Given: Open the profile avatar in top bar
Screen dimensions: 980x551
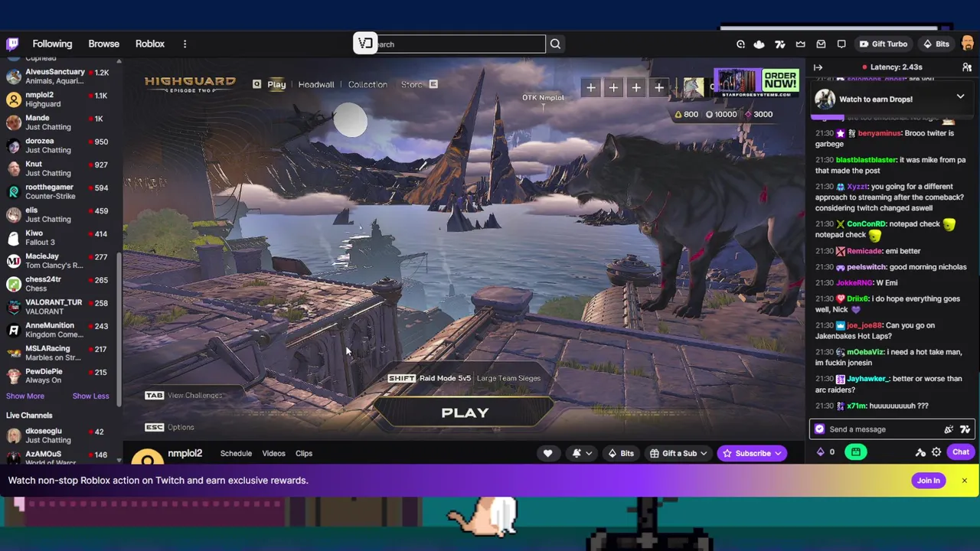Looking at the screenshot, I should click(x=966, y=44).
